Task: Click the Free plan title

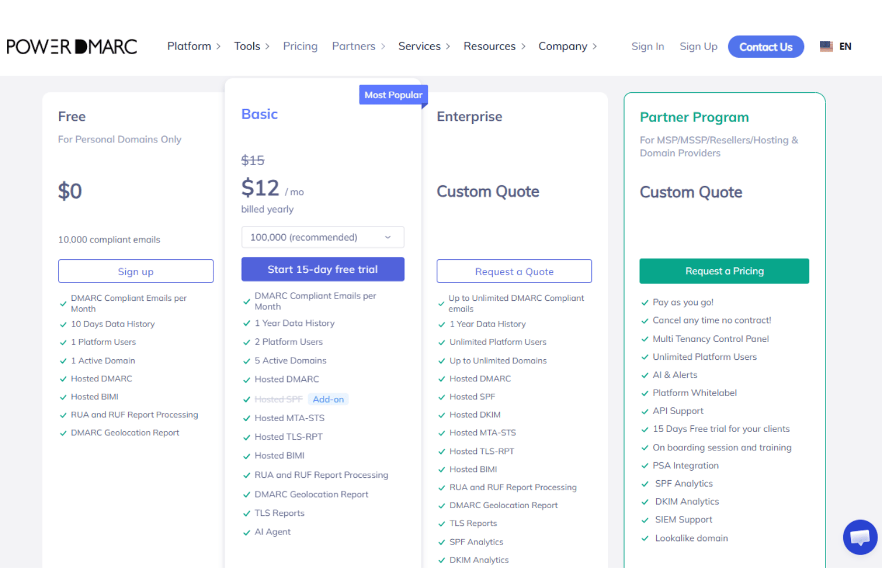Action: click(x=72, y=116)
